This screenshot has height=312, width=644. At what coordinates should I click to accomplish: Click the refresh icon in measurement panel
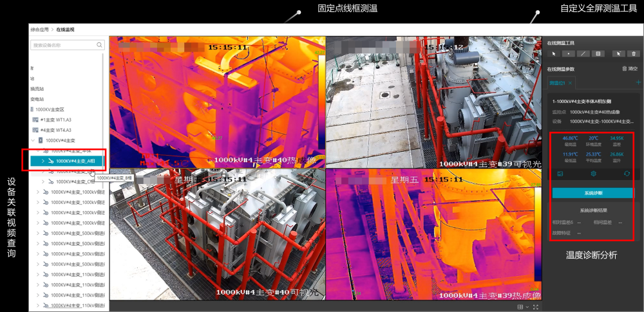(627, 174)
